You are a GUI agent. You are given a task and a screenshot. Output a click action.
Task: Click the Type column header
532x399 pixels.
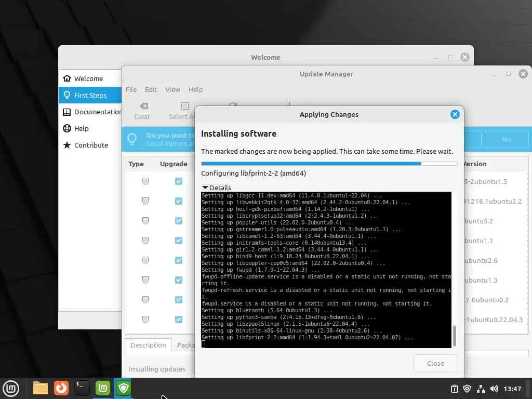coord(136,164)
